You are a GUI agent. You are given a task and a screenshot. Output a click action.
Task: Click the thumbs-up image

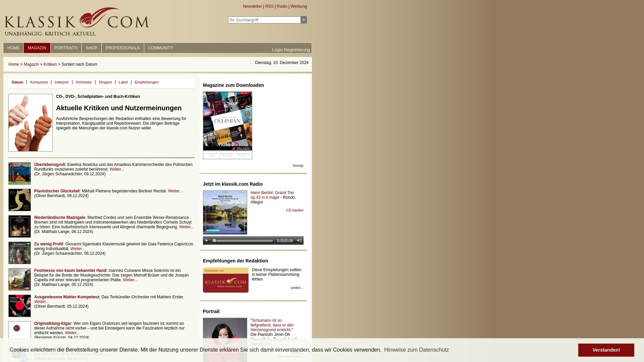click(x=31, y=123)
